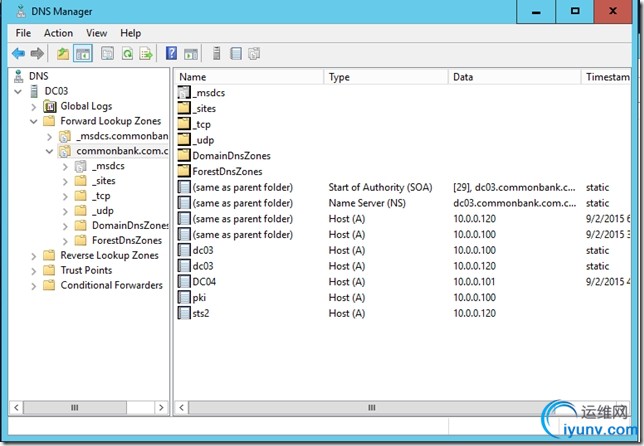Click left arrow of tree pane scrollbar

pyautogui.click(x=16, y=407)
